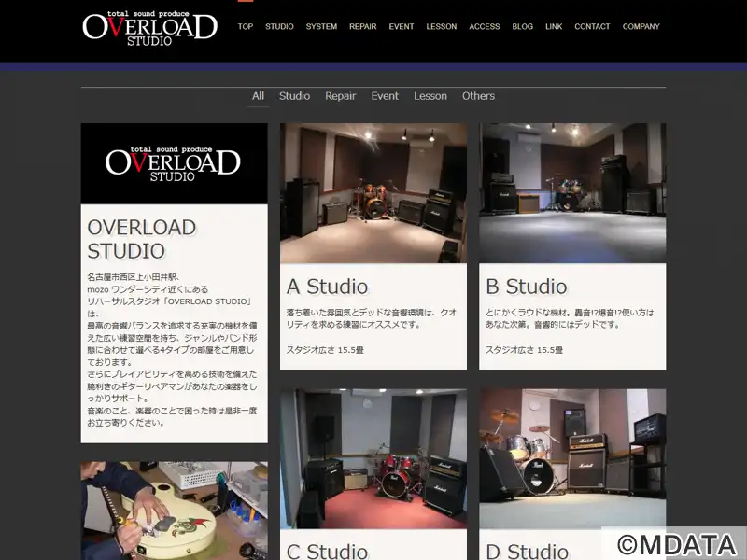Select the All filter tab
747x560 pixels.
click(x=258, y=96)
